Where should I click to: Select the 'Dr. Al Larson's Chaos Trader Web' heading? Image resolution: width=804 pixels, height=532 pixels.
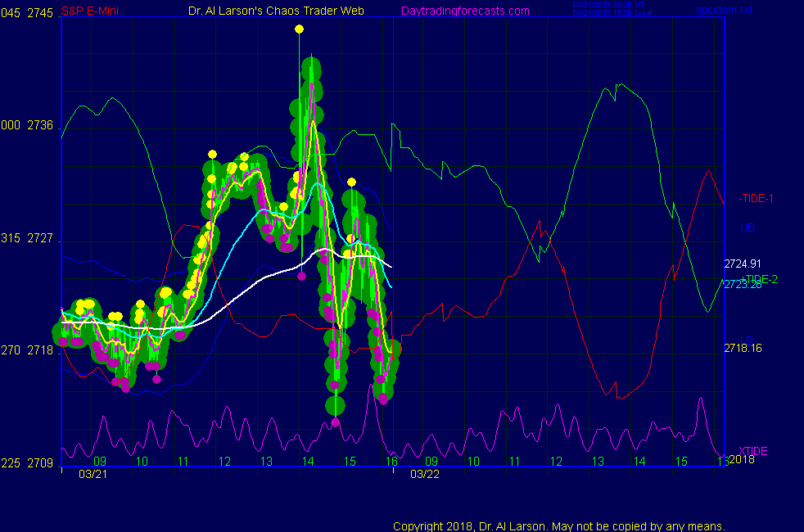276,11
